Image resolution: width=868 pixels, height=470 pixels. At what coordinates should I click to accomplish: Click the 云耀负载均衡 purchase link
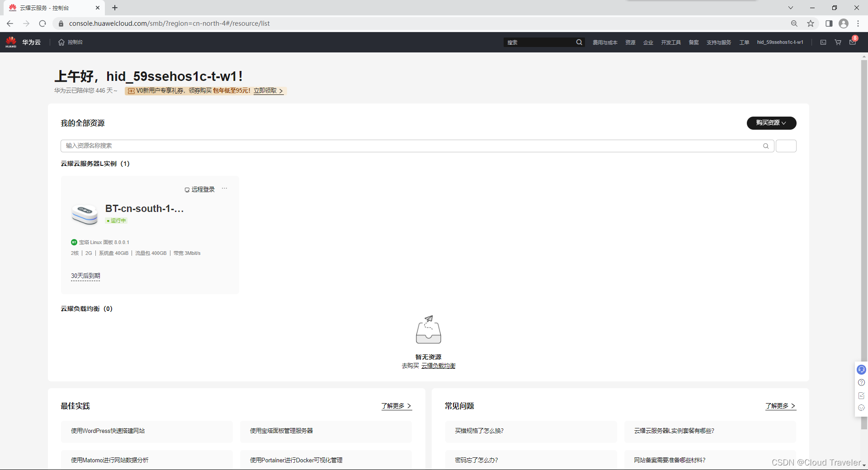(x=439, y=366)
